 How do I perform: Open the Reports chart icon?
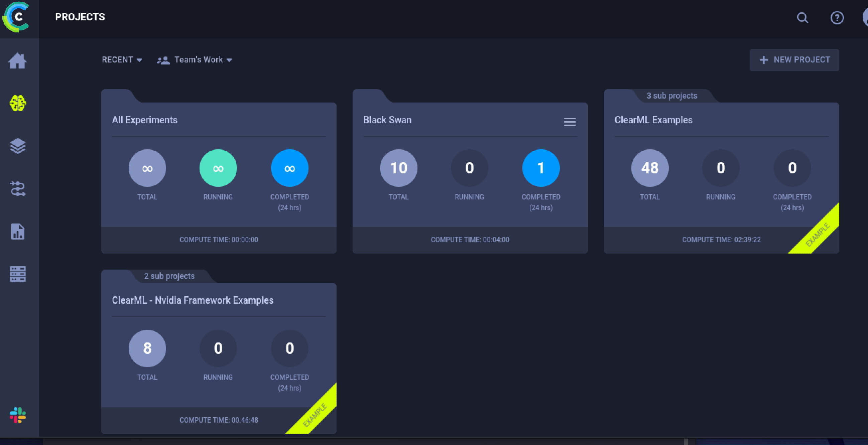tap(17, 232)
